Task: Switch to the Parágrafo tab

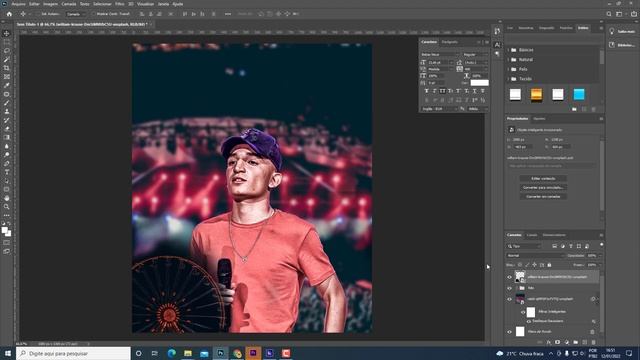Action: [x=449, y=42]
